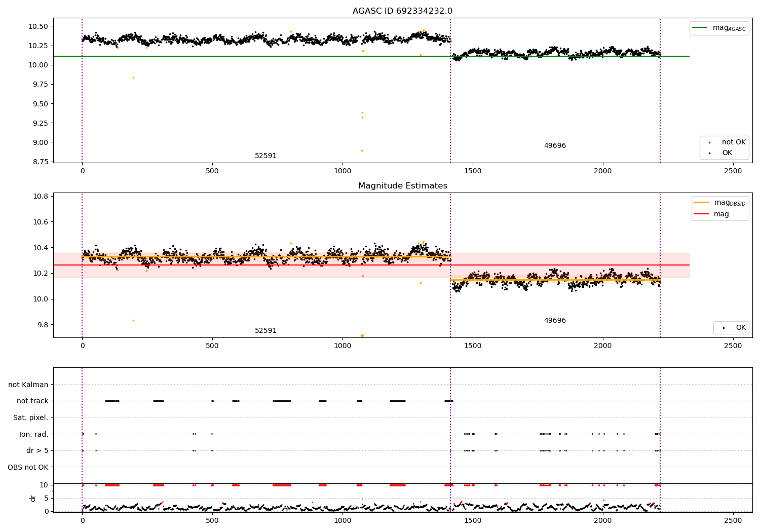Image resolution: width=760 pixels, height=532 pixels.
Task: Click the 'Magnitude Estimates' subplot title
Action: pos(402,186)
